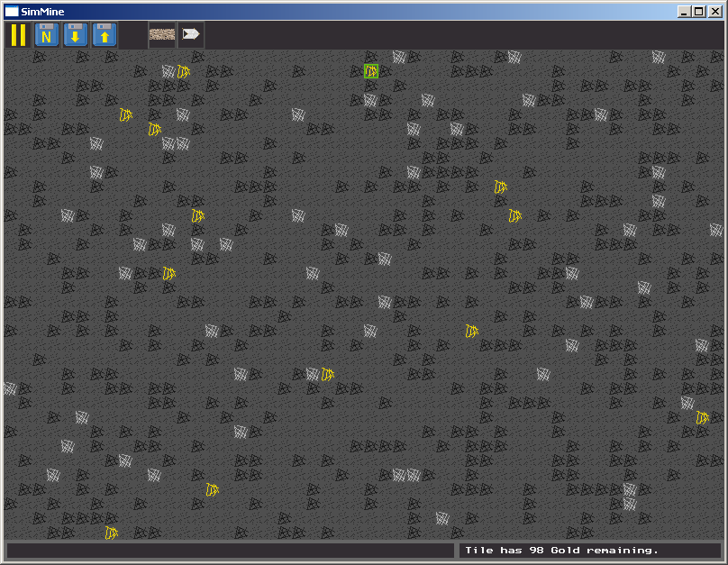Click the floppy disk with up arrow
The height and width of the screenshot is (565, 728).
[x=104, y=35]
